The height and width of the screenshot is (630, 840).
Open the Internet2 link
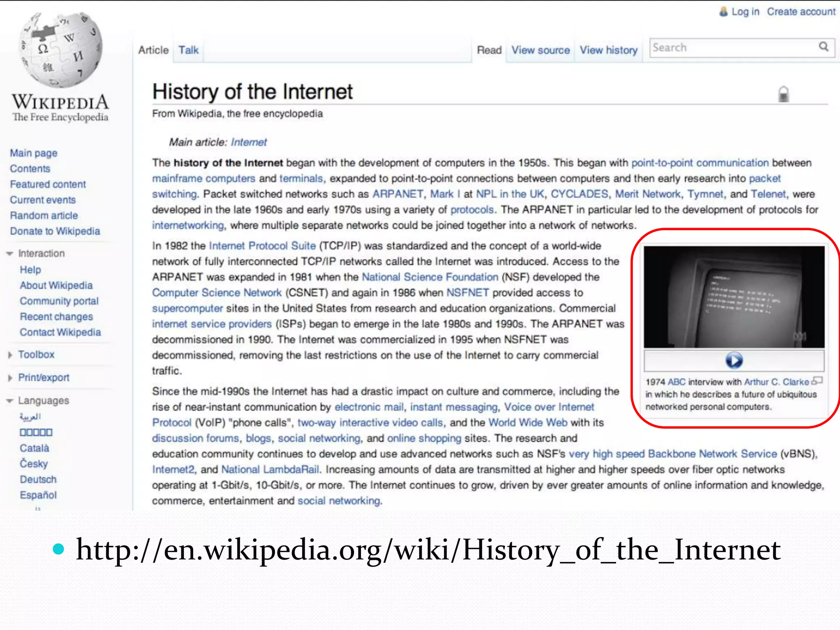(173, 469)
